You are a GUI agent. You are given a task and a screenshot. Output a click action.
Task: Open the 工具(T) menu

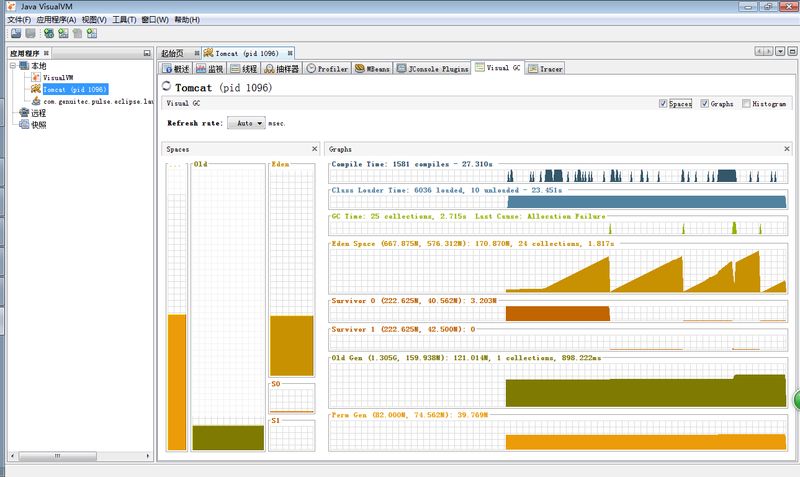(x=124, y=19)
